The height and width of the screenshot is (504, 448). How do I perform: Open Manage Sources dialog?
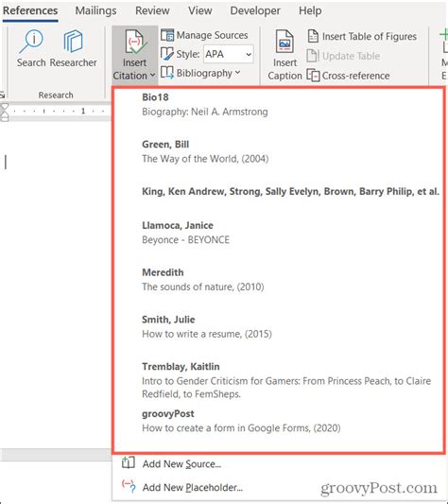click(x=204, y=35)
